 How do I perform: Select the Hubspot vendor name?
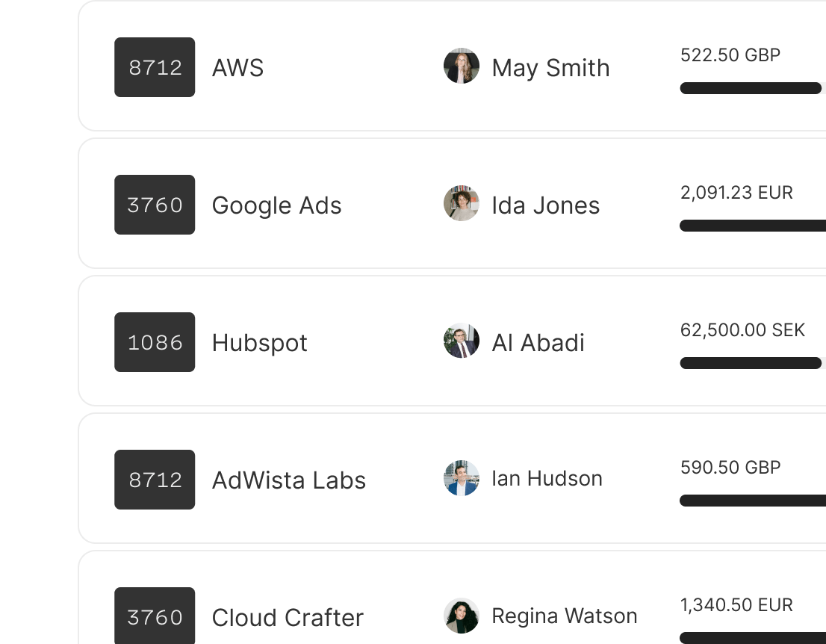tap(259, 343)
